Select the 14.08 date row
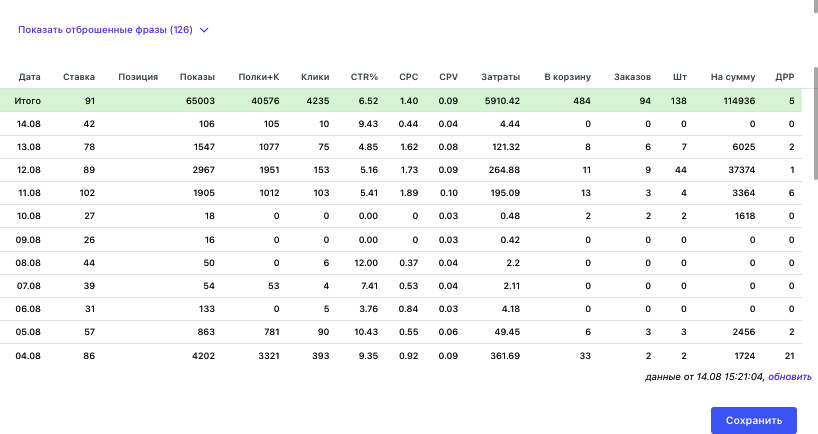 coord(401,124)
